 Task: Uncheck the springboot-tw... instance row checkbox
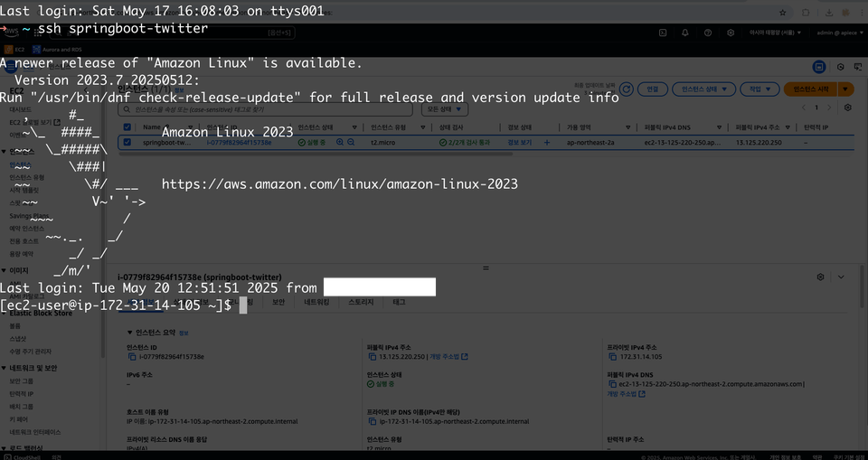coord(127,142)
